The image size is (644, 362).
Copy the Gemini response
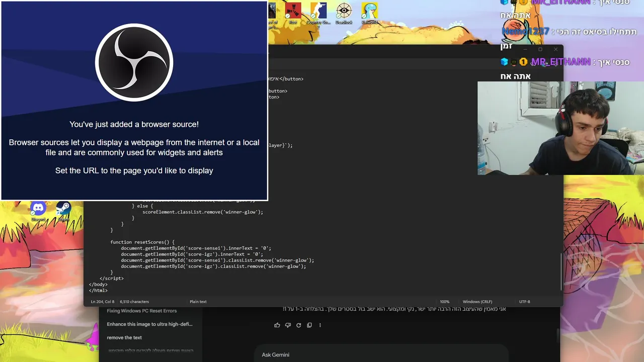tap(309, 325)
